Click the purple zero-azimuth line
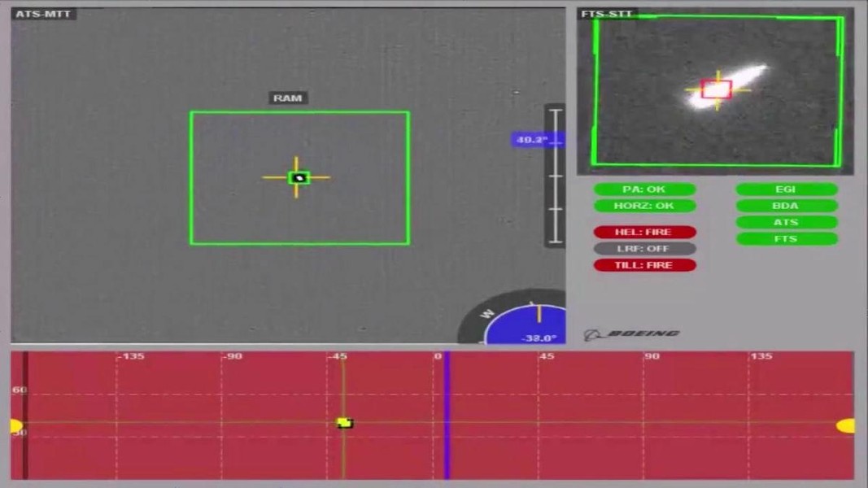The width and height of the screenshot is (868, 488). 447,415
